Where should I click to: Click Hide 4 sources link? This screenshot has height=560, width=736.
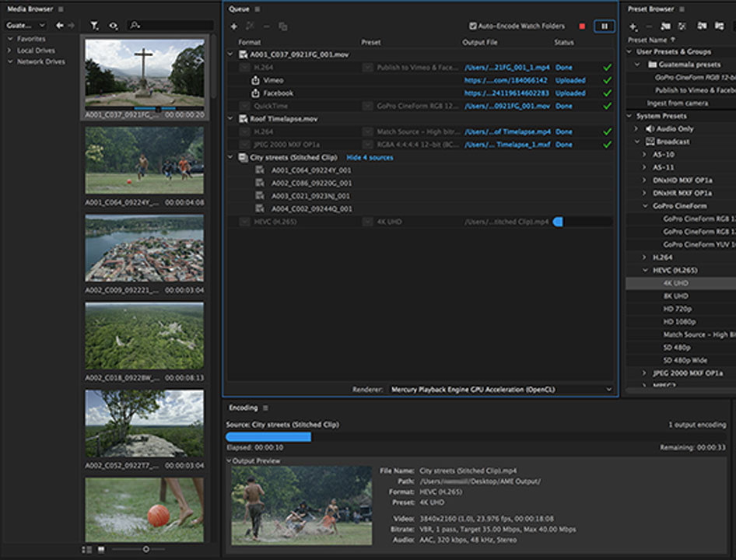click(x=370, y=157)
